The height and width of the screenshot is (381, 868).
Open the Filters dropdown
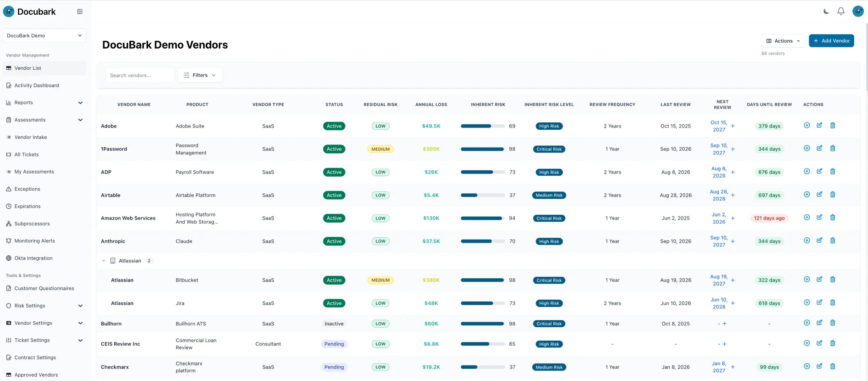(x=200, y=76)
